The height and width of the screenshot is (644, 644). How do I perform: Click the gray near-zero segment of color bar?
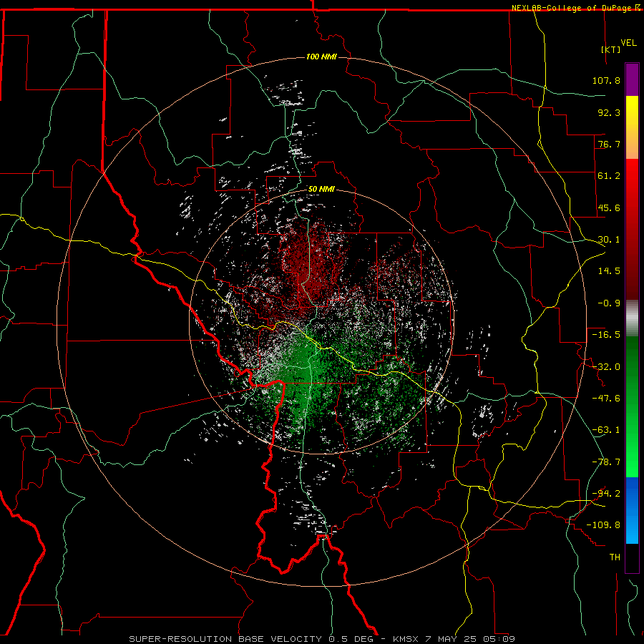[x=632, y=318]
